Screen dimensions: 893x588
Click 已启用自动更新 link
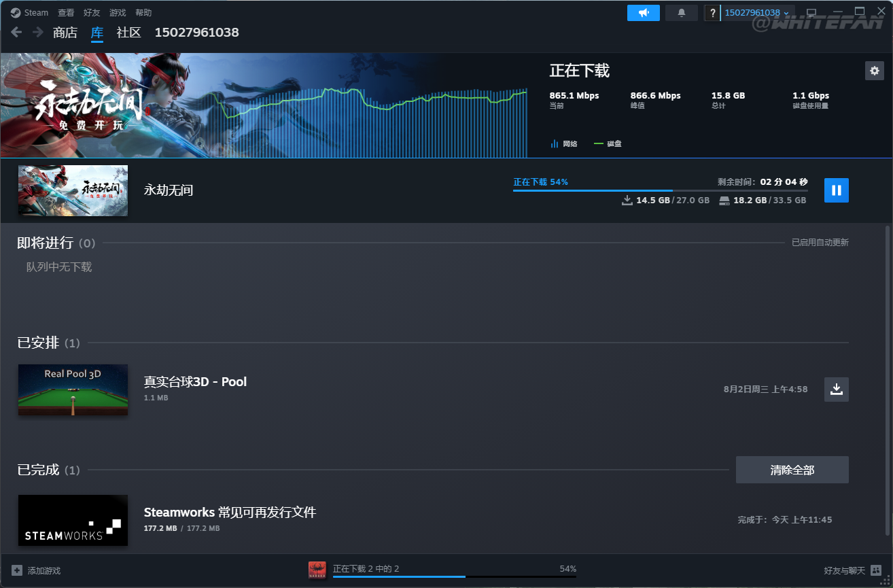(820, 243)
